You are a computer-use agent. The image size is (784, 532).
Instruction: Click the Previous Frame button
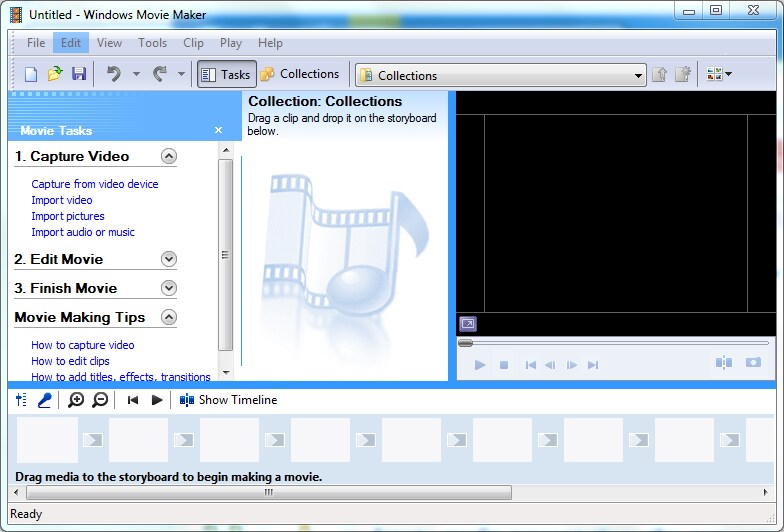(550, 365)
